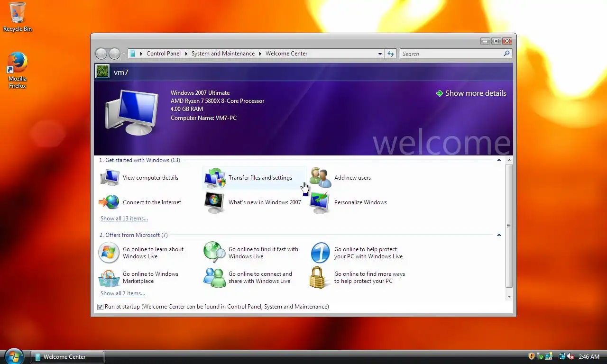Image resolution: width=607 pixels, height=364 pixels.
Task: Click the Windows Security alert shield tray icon
Action: click(x=532, y=356)
